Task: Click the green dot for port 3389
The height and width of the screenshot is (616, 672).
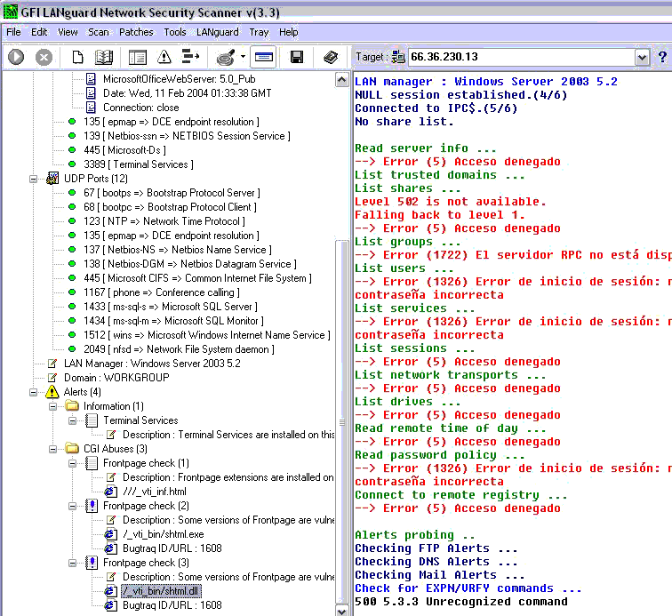Action: pyautogui.click(x=72, y=164)
